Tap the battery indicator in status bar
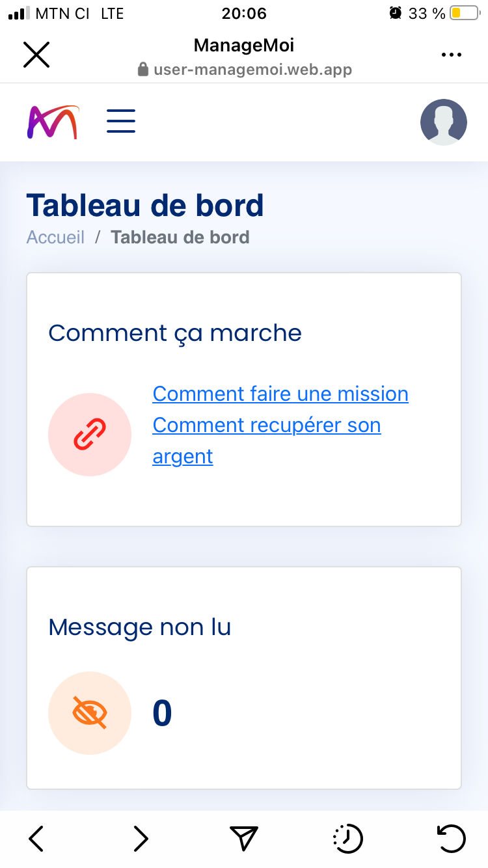Screen dimensions: 488x868 coord(463,13)
